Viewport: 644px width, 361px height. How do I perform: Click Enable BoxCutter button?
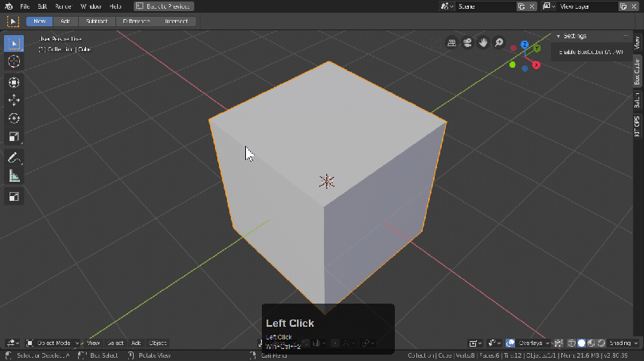coord(590,52)
